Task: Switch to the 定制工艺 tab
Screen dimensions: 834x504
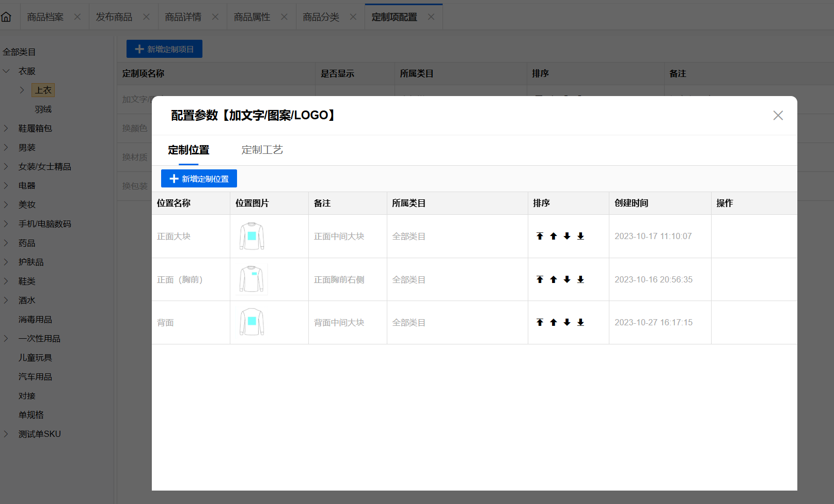Action: click(x=262, y=150)
